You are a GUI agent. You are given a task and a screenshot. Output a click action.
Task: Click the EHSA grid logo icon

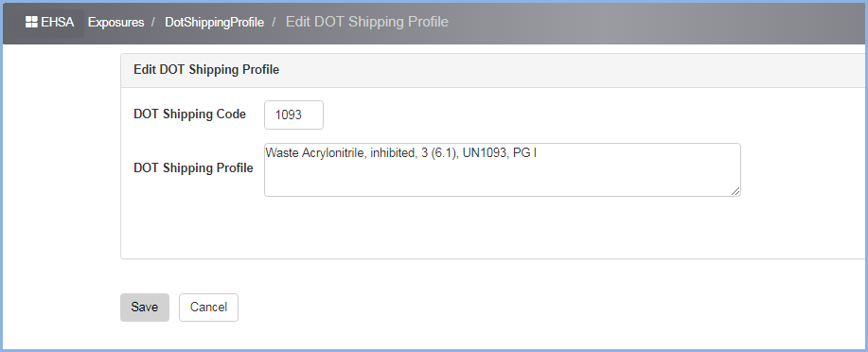31,22
